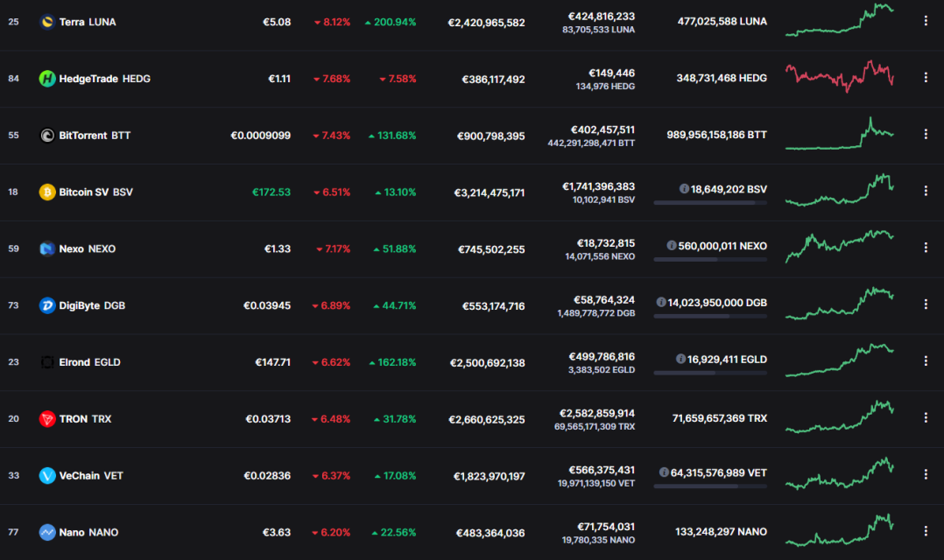Viewport: 944px width, 560px height.
Task: Click the DigiByte market cap €553,174,716
Action: click(x=493, y=306)
